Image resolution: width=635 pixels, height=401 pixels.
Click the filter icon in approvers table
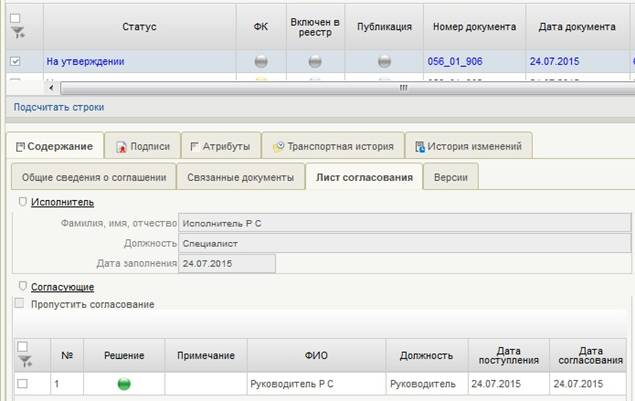[25, 362]
